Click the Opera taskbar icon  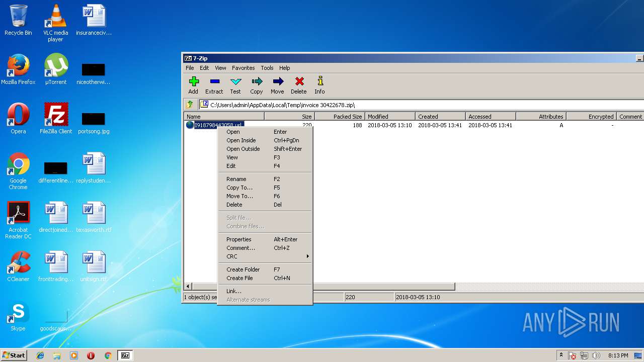[91, 355]
